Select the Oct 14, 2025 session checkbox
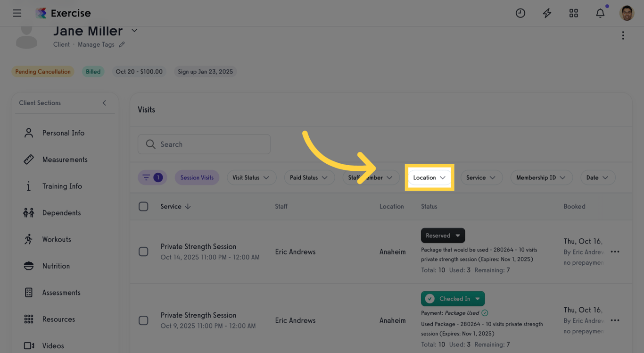 [143, 252]
